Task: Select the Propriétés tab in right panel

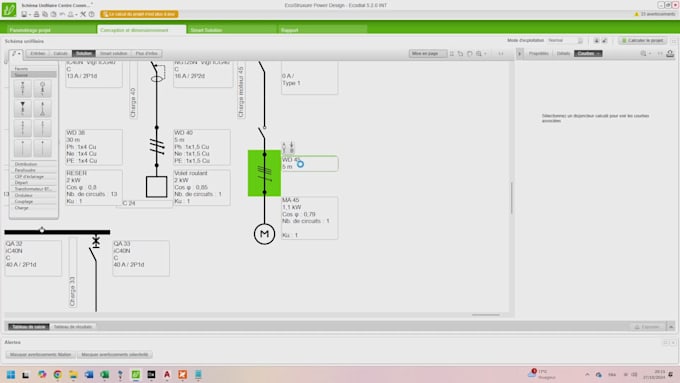Action: pyautogui.click(x=539, y=53)
